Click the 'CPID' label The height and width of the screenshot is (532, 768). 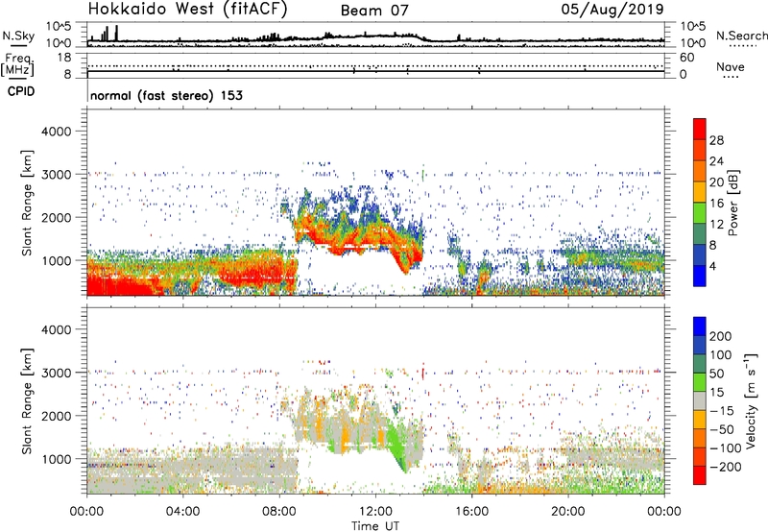pos(21,91)
